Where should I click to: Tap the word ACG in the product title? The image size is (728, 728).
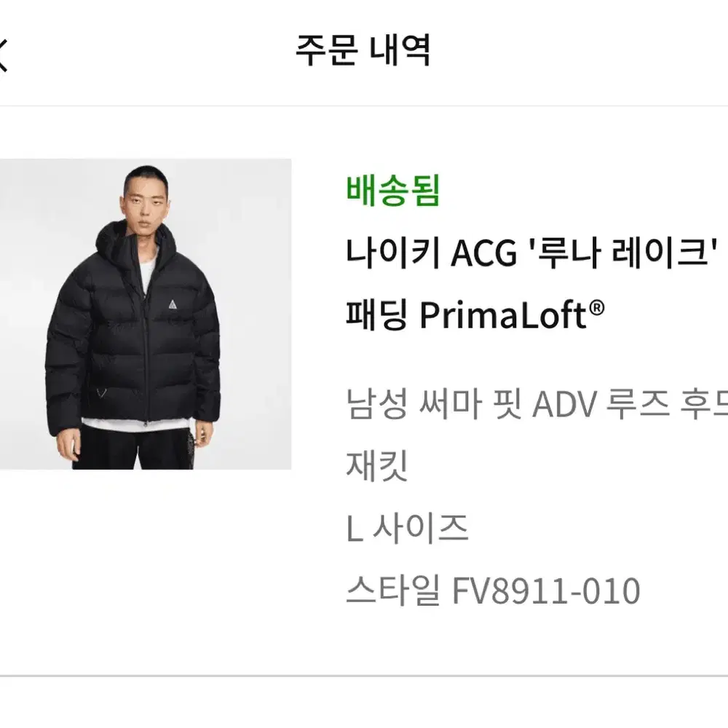tap(484, 253)
